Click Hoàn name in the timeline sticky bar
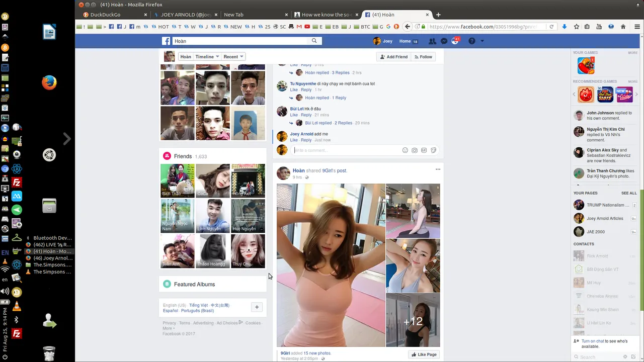 [186, 57]
